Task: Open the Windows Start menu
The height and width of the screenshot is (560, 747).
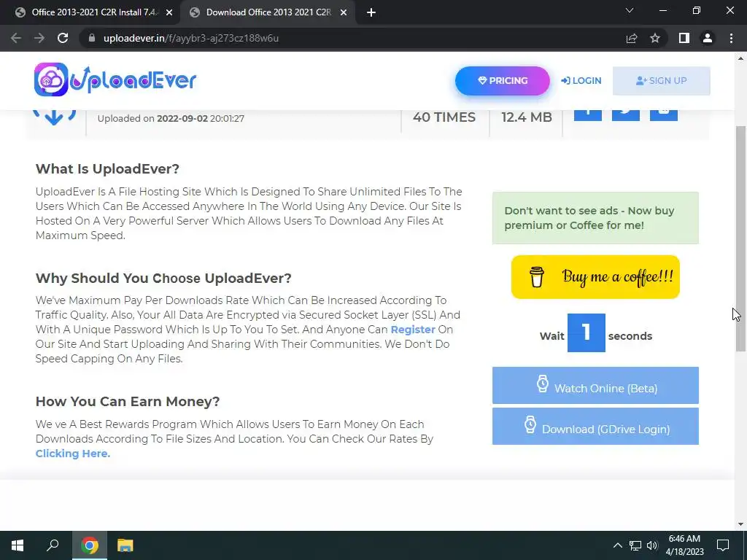Action: pos(18,545)
